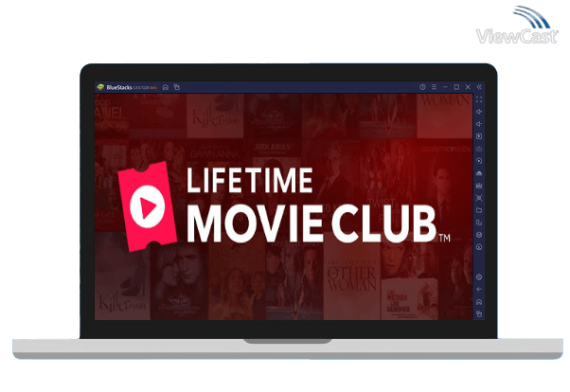Toggle BlueStacks full screen mode
Screen dimensions: 570x392
point(479,99)
